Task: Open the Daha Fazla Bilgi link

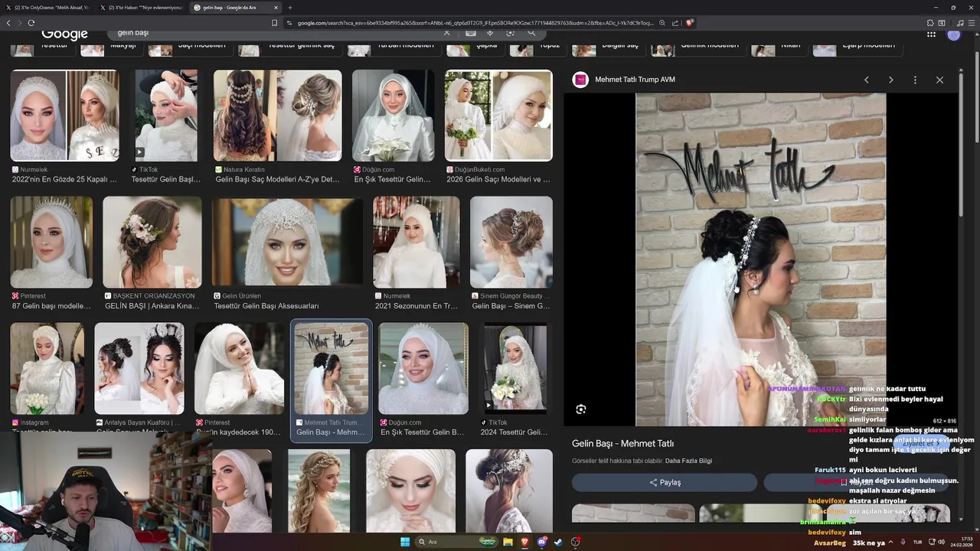Action: (x=688, y=461)
